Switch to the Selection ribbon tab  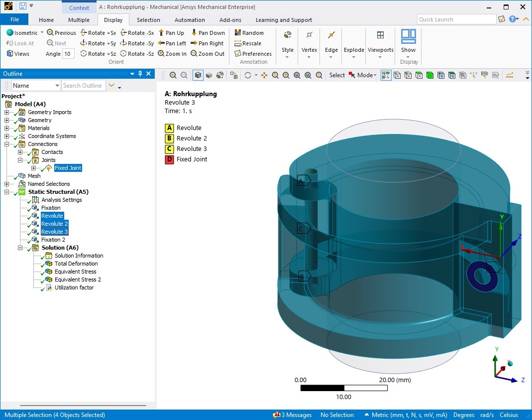click(x=148, y=20)
